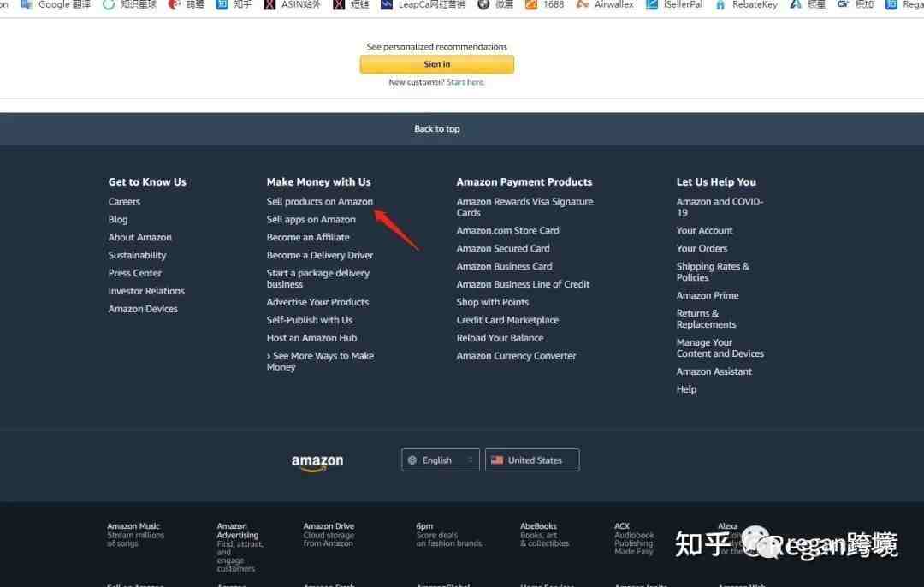Open Credit Card Marketplace
The image size is (924, 587).
click(508, 320)
